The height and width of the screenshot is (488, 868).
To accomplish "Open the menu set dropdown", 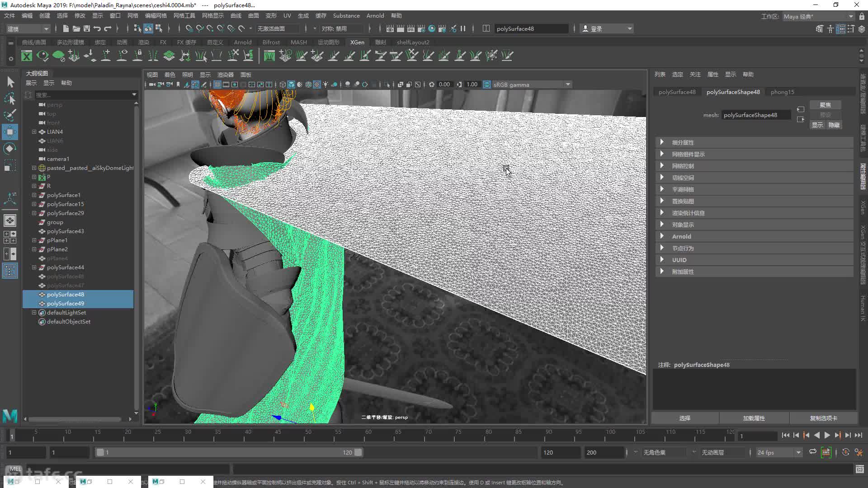I will (x=28, y=28).
